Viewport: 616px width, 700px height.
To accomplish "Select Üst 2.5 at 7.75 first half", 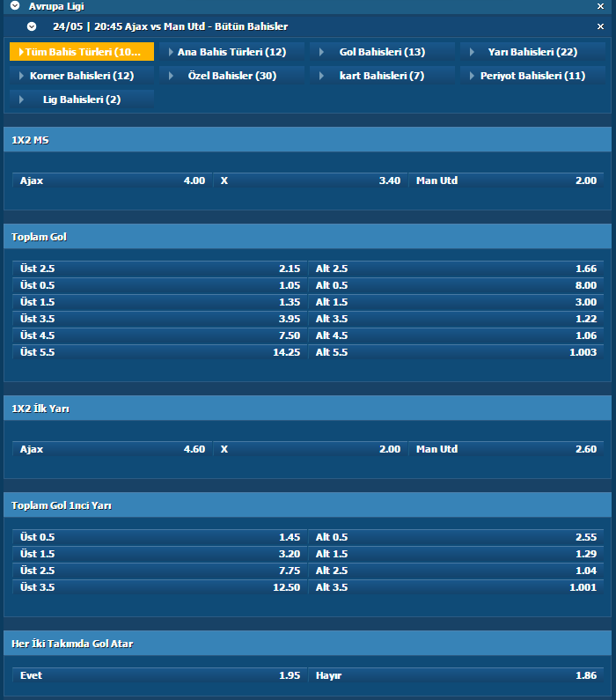I will point(159,571).
